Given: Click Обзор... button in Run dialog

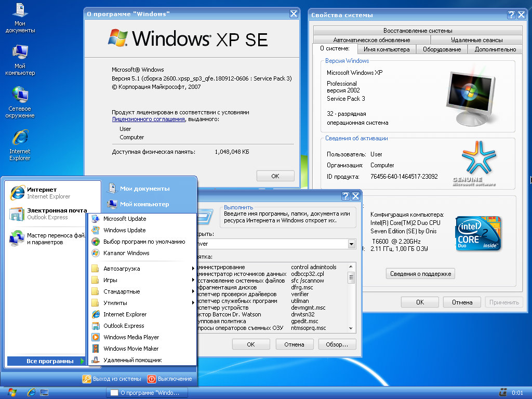Looking at the screenshot, I should click(337, 344).
